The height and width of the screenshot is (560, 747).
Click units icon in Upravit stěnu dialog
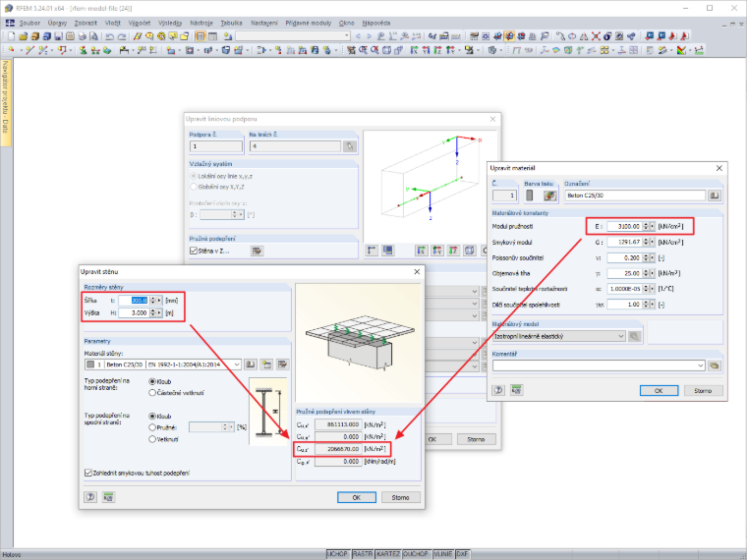click(109, 497)
